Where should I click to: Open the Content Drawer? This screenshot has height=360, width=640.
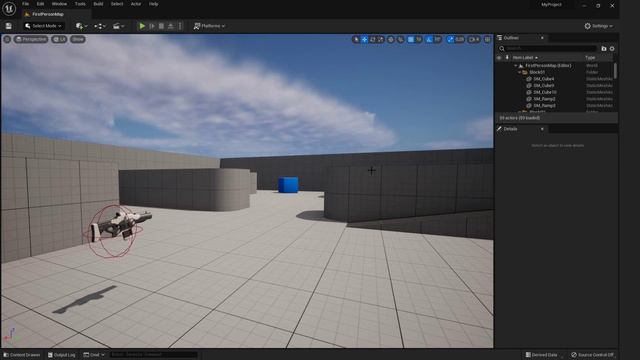click(x=22, y=355)
